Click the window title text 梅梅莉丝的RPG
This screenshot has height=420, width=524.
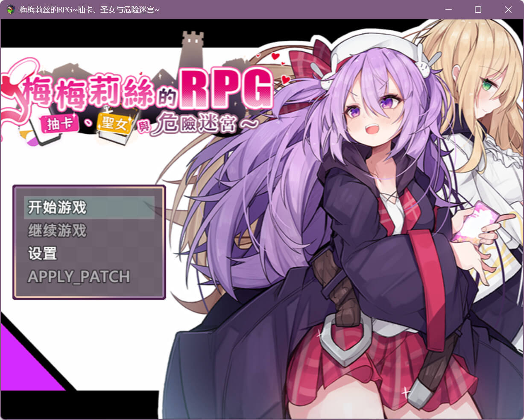90,9
